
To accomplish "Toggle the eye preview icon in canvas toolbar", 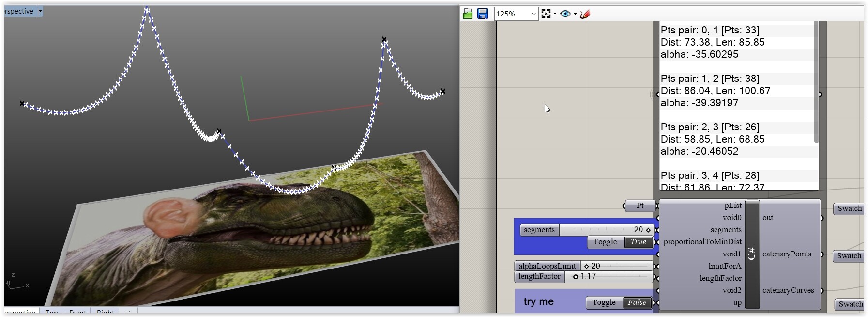I will point(565,14).
